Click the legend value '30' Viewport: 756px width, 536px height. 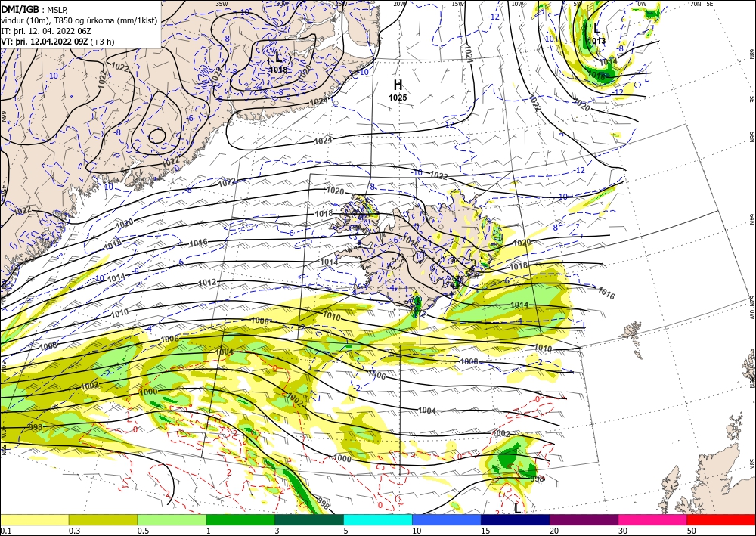pos(623,531)
